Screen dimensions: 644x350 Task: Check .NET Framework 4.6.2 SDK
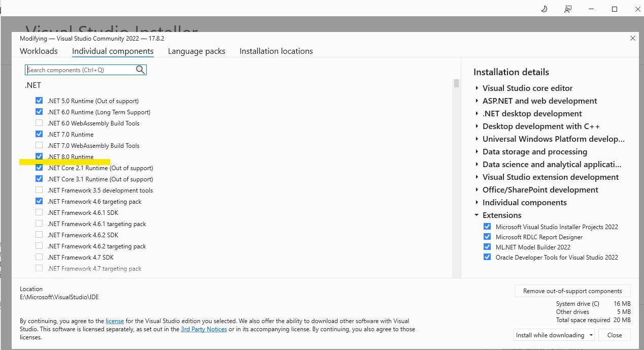[39, 235]
